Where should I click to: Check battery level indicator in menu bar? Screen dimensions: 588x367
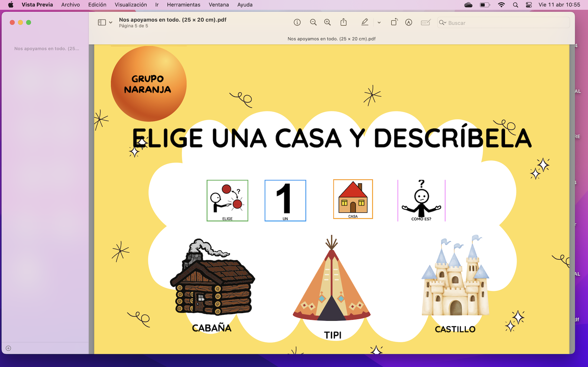(x=484, y=5)
